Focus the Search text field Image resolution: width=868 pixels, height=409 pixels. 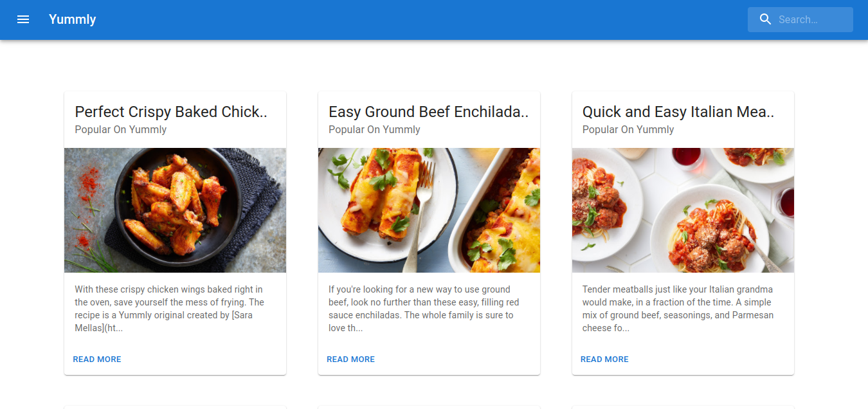pyautogui.click(x=811, y=19)
